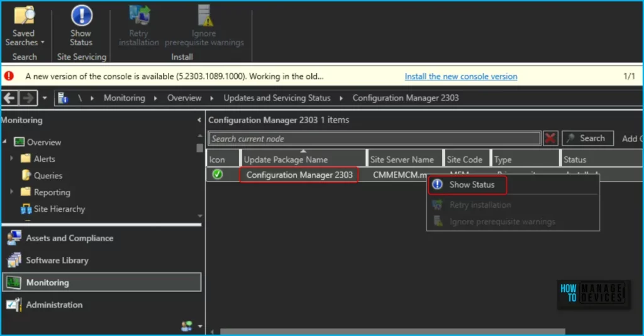Click the CMMEMCM site server name cell
This screenshot has height=336, width=644.
(x=400, y=175)
